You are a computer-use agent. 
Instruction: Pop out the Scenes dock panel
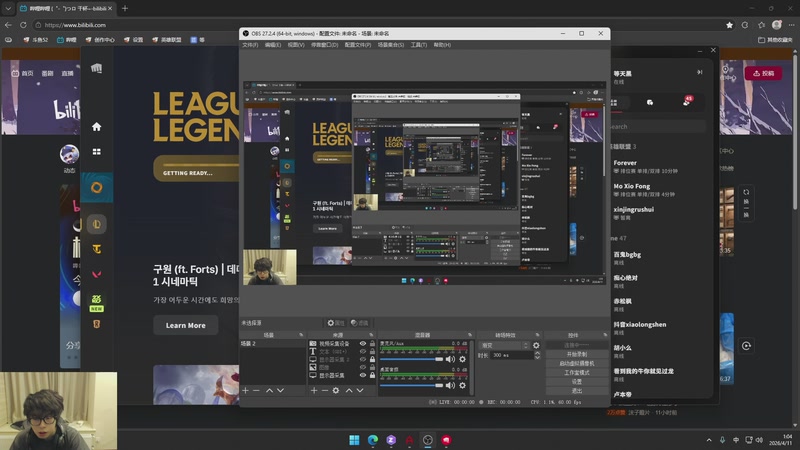(x=301, y=335)
